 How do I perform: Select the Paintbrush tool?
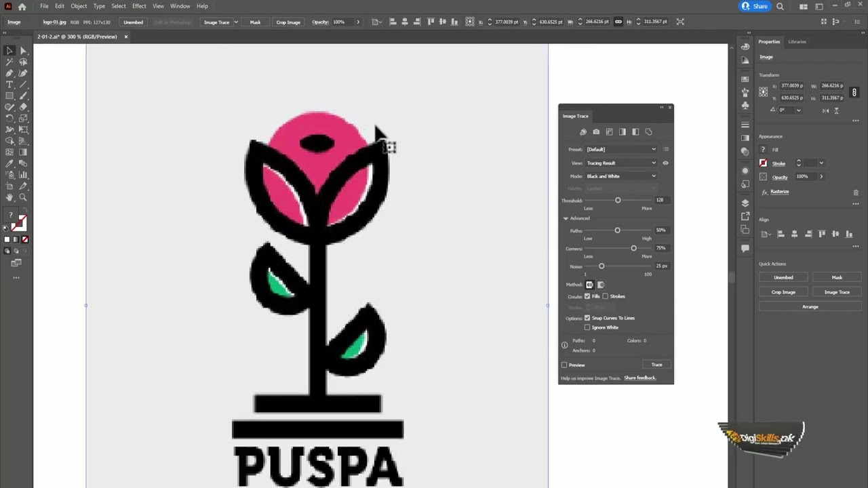point(23,96)
